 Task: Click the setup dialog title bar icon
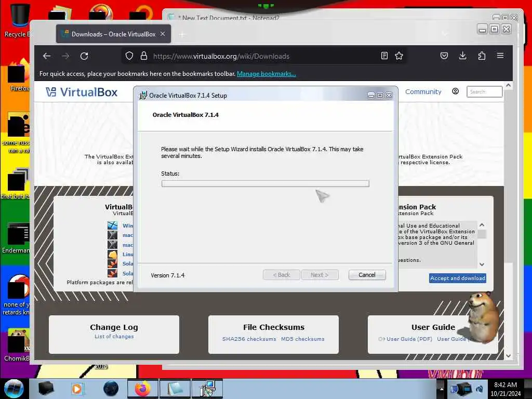coord(143,96)
